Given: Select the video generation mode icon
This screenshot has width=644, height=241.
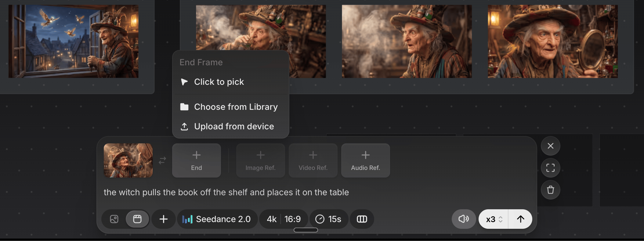Looking at the screenshot, I should point(137,219).
